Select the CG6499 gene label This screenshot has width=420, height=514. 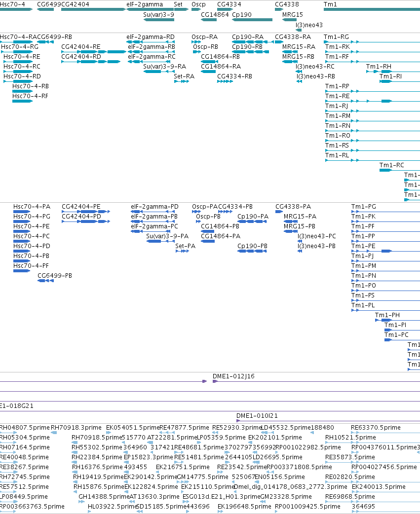[49, 4]
